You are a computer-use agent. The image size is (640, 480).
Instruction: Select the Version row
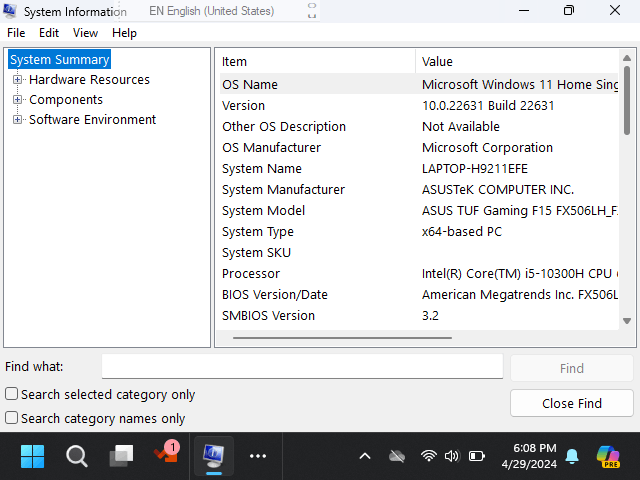(419, 106)
